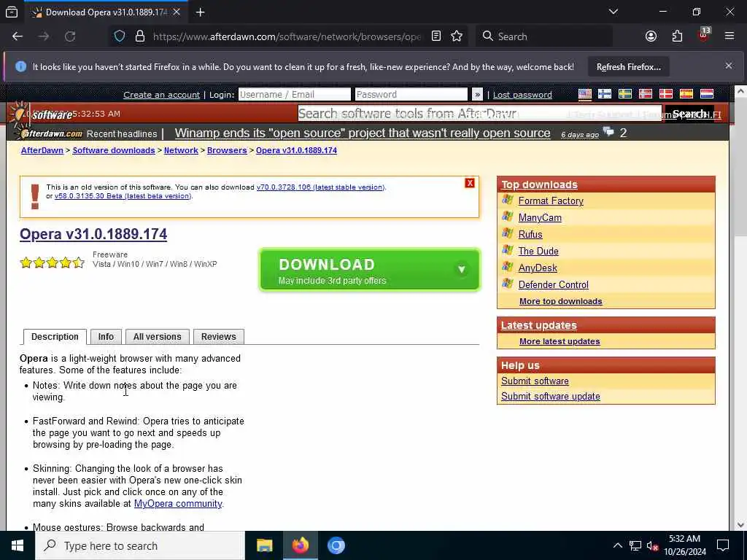Go back with browser back arrow

18,36
